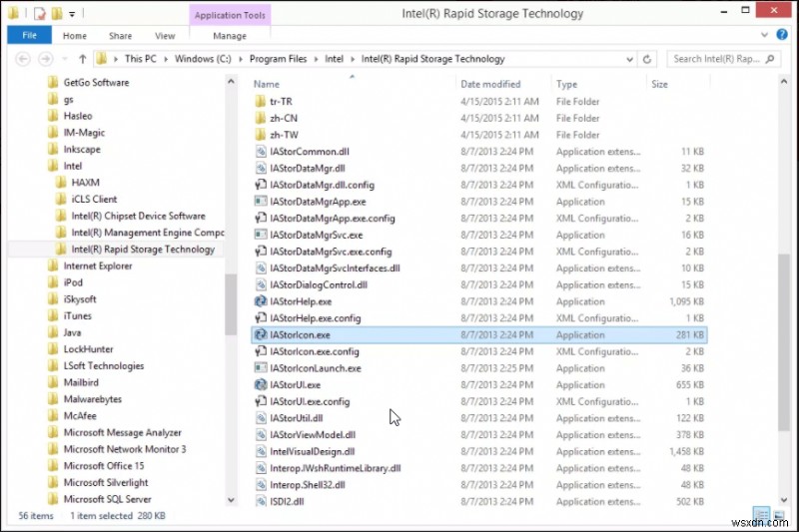Click the zh-CN folder icon

(260, 118)
